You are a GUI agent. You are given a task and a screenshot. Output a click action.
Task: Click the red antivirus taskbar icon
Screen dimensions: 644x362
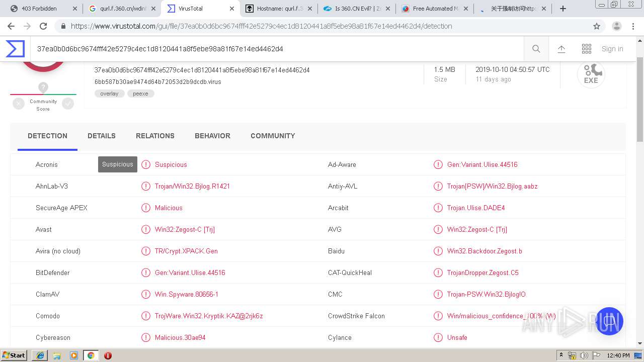[108, 355]
